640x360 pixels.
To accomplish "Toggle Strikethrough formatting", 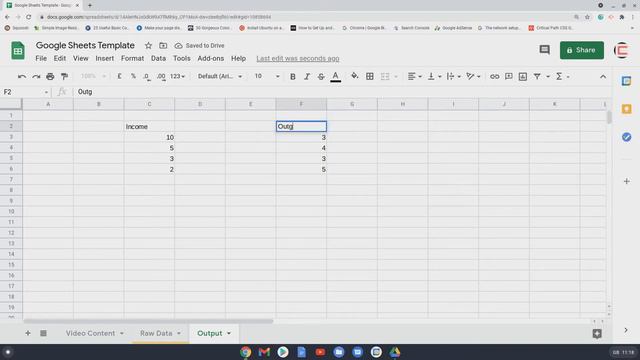I will (x=321, y=76).
